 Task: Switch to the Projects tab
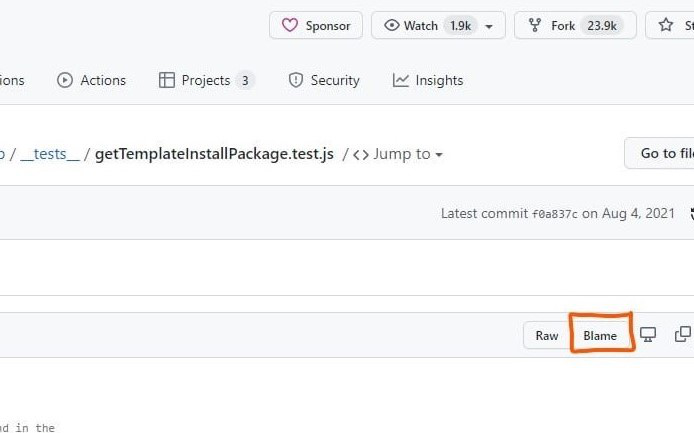pyautogui.click(x=206, y=80)
